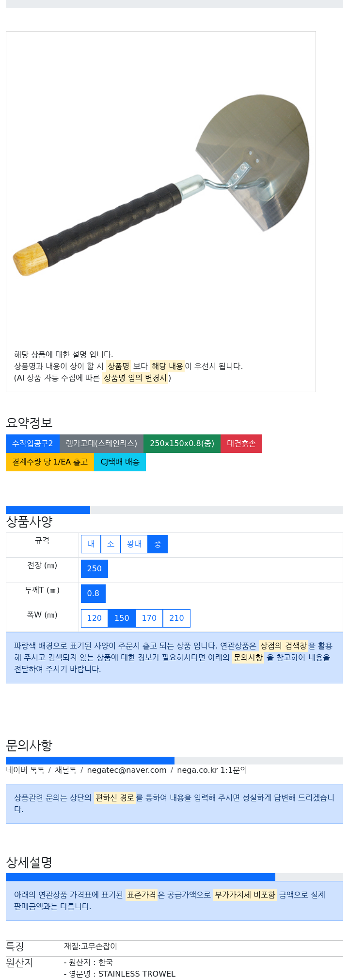Choose width 150
The width and height of the screenshot is (349, 980).
pyautogui.click(x=122, y=618)
